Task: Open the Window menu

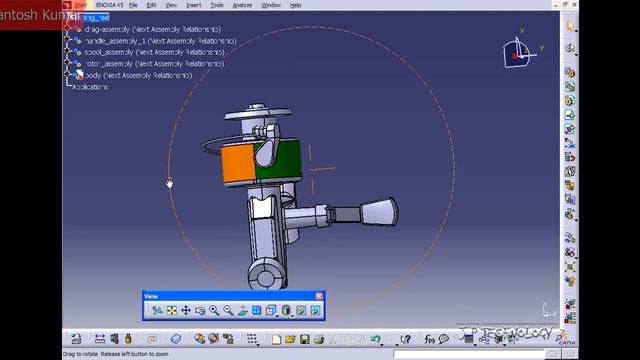Action: click(271, 5)
